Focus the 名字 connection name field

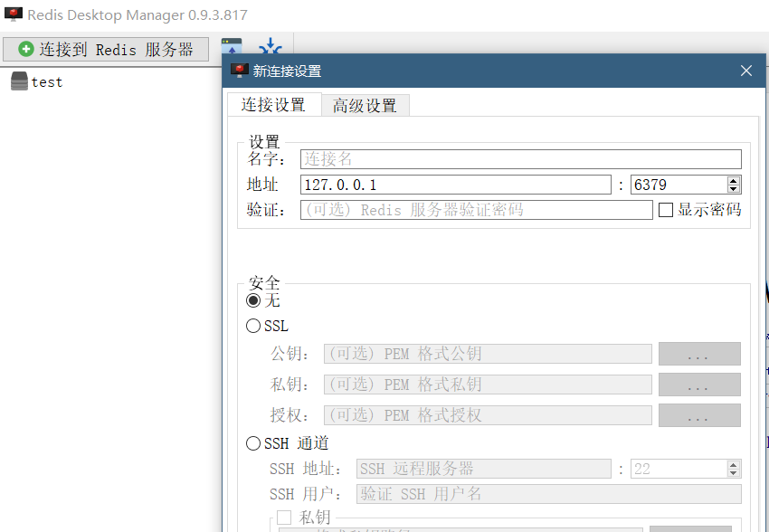(521, 159)
